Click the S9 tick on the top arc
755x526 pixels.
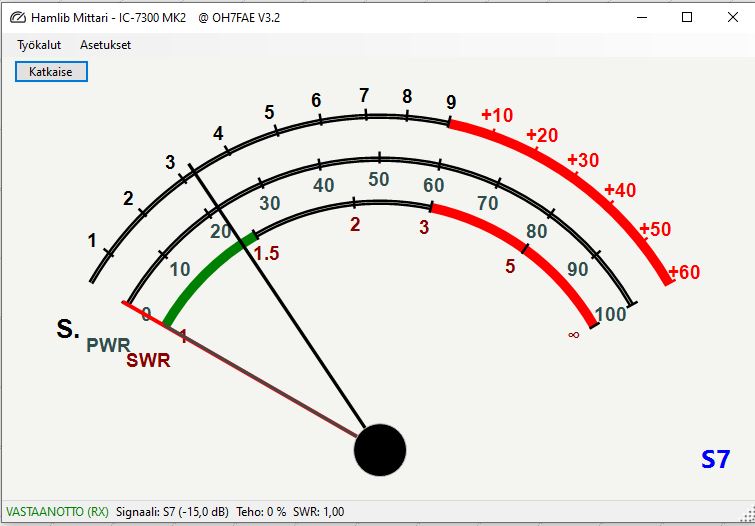point(450,103)
